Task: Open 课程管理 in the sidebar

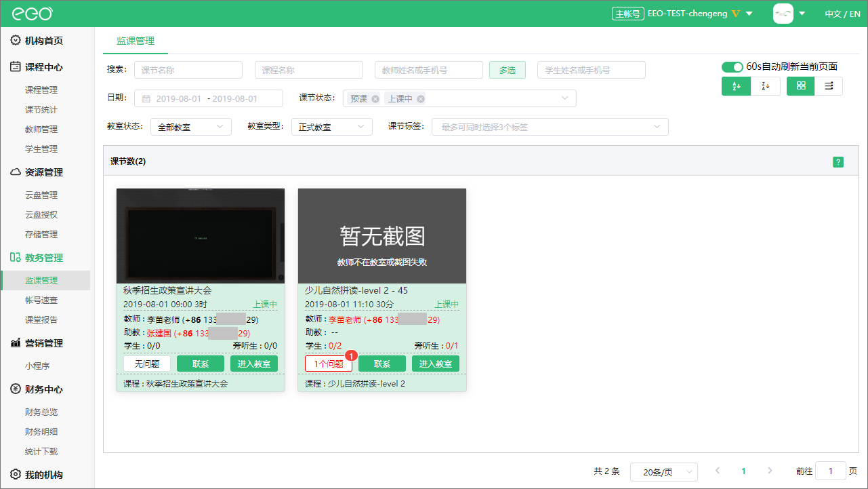Action: (41, 90)
